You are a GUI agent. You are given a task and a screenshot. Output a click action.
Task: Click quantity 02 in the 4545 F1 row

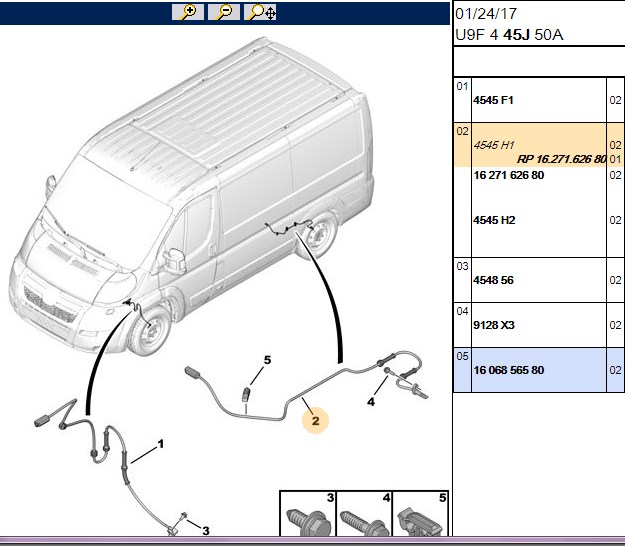(x=615, y=100)
